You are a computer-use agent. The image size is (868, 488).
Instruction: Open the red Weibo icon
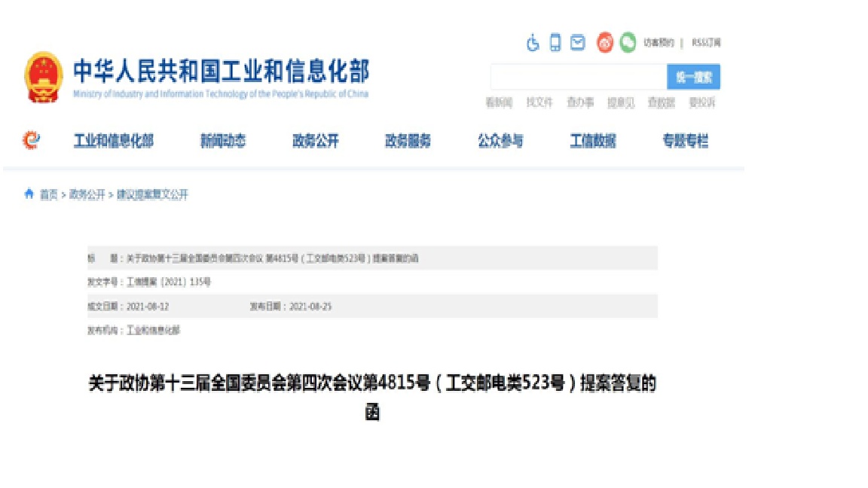click(605, 43)
